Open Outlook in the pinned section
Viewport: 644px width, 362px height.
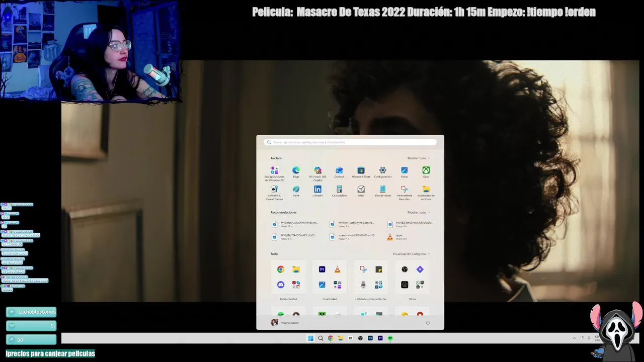(x=339, y=172)
